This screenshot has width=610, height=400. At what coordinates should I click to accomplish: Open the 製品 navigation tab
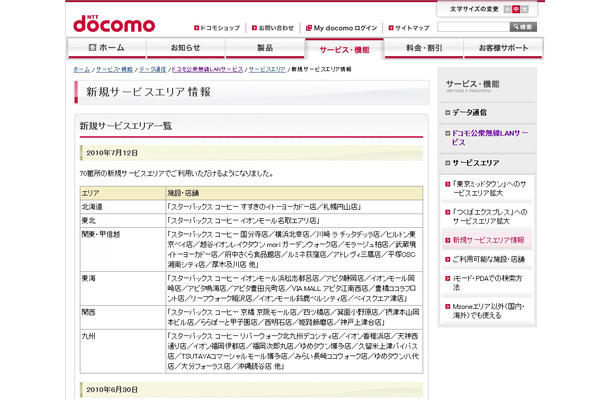tap(265, 48)
